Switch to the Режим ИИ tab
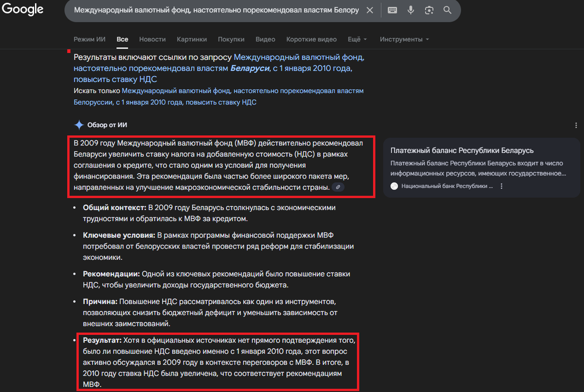Screen dimensions: 584x392 click(x=90, y=39)
